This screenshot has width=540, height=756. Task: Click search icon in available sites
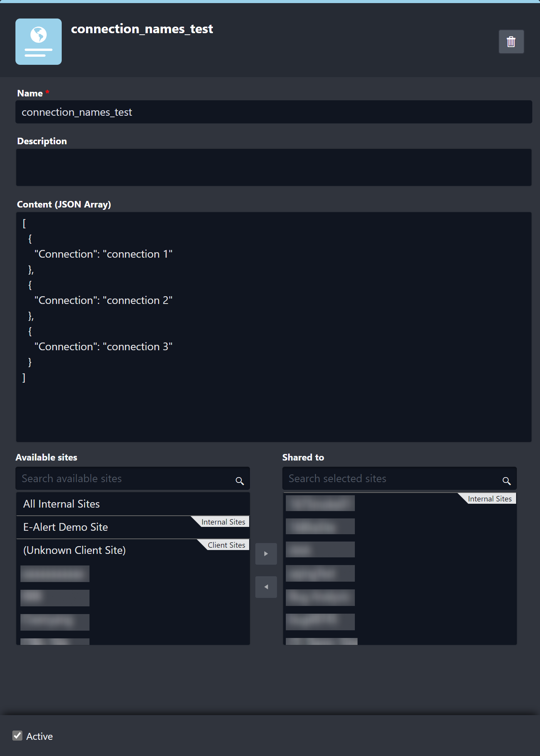point(240,481)
